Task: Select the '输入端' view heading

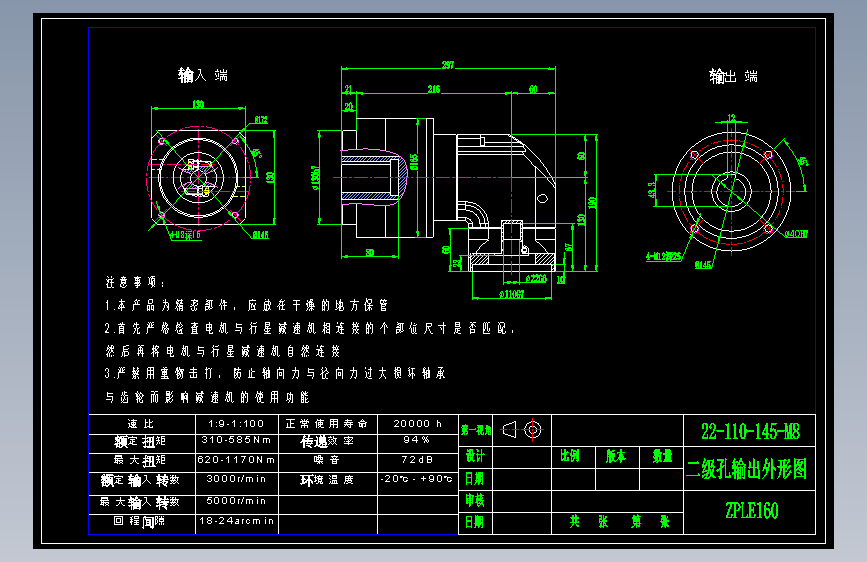Action: tap(203, 75)
